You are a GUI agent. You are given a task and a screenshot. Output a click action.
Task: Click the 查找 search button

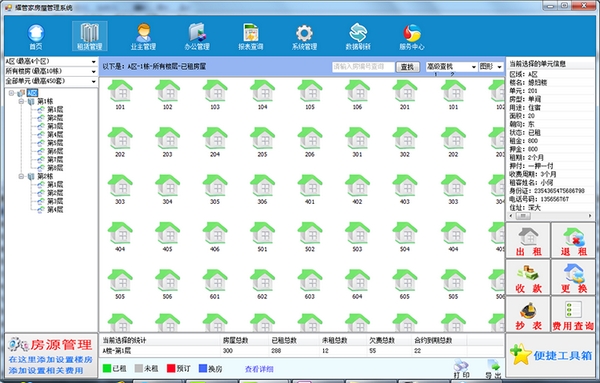tap(407, 67)
